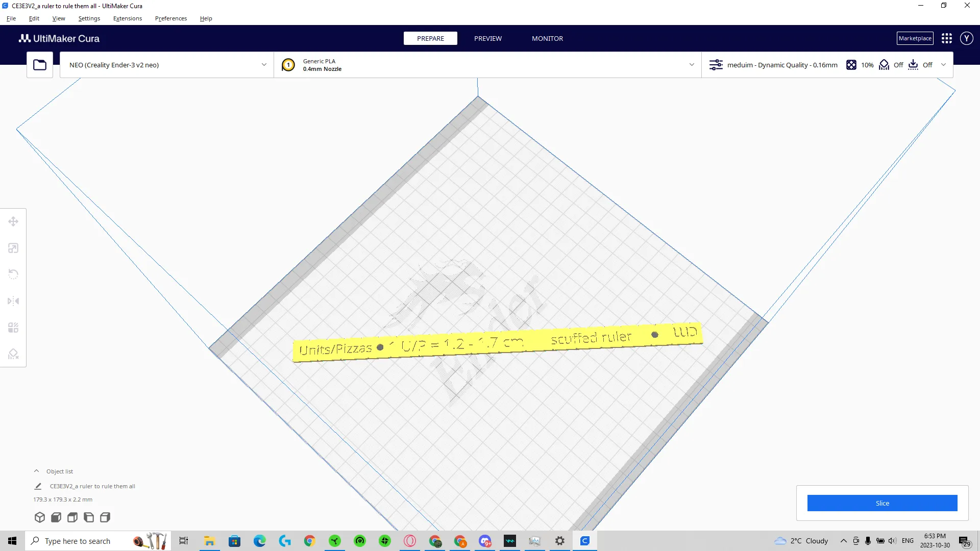This screenshot has height=551, width=980.
Task: Open the Extensions menu
Action: (128, 18)
